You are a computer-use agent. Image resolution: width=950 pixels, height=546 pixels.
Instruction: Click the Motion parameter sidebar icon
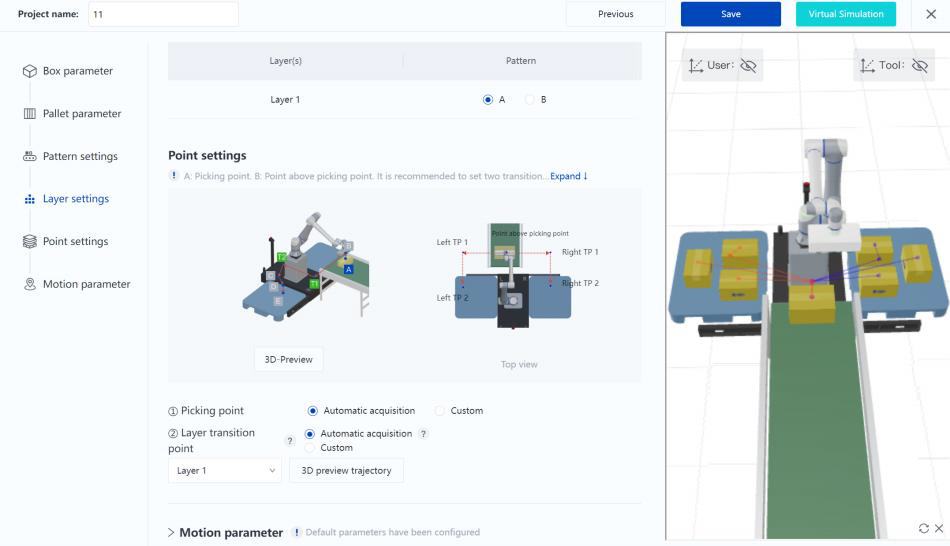[x=30, y=285]
